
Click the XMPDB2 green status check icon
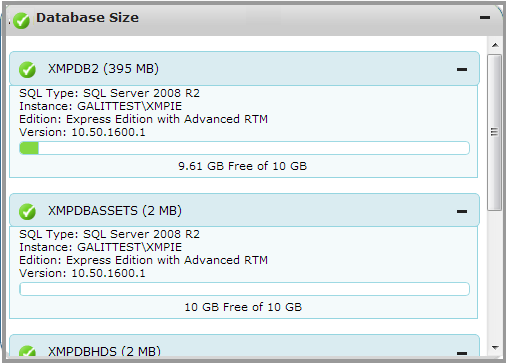pyautogui.click(x=27, y=70)
